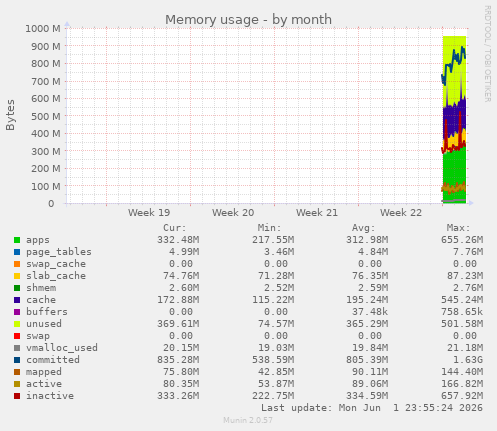Click the 'apps' legend label
Image resolution: width=497 pixels, height=431 pixels.
[38, 240]
